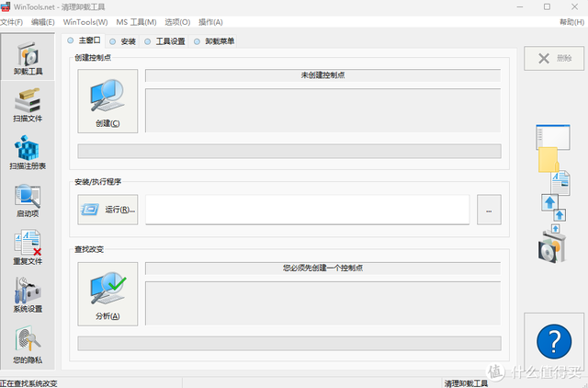The image size is (588, 388).
Task: Open the 扫描文件 scan files tool
Action: [28, 105]
